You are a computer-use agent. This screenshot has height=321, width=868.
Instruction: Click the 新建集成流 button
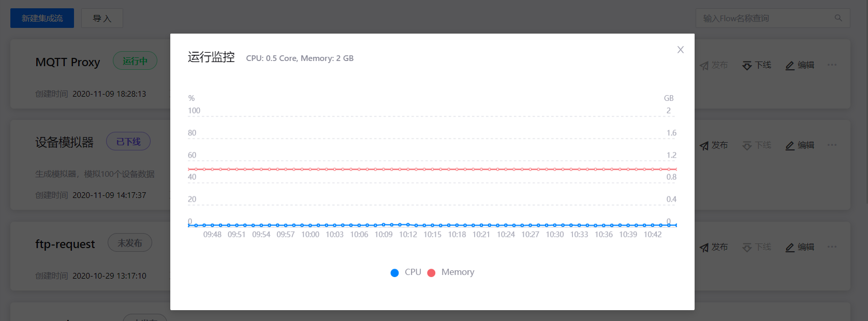pos(42,18)
